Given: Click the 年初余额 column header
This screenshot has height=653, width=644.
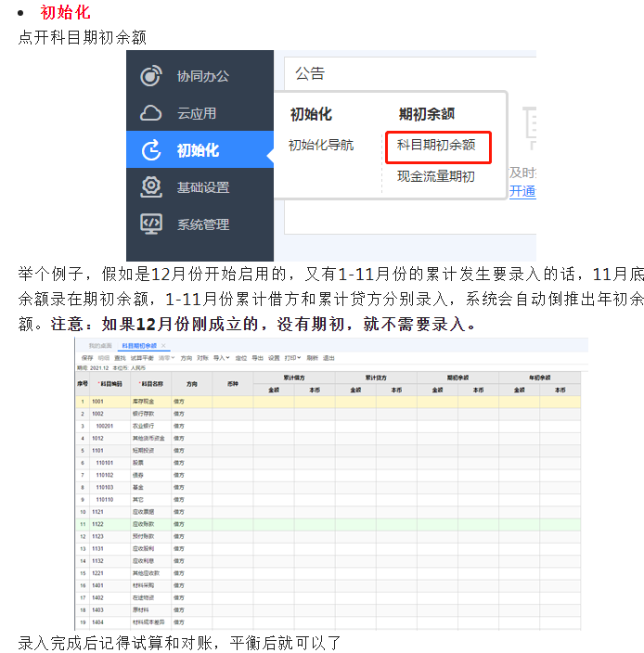Looking at the screenshot, I should (540, 378).
